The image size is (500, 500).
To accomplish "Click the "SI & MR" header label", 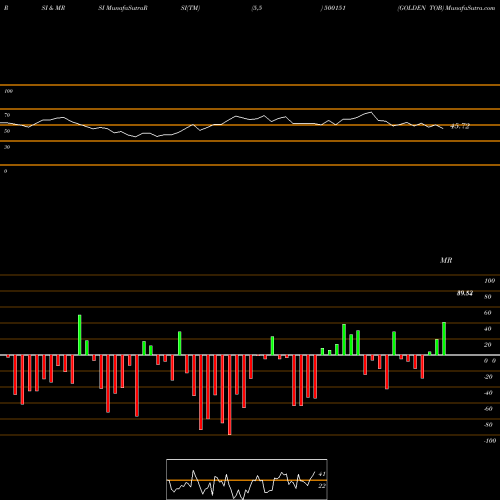I will pyautogui.click(x=53, y=8).
